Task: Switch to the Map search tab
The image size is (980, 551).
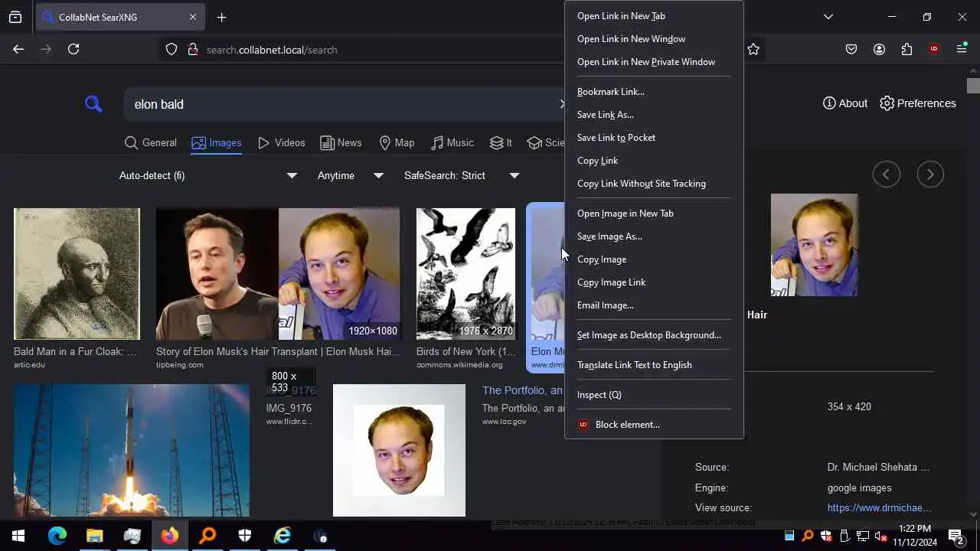Action: (397, 142)
